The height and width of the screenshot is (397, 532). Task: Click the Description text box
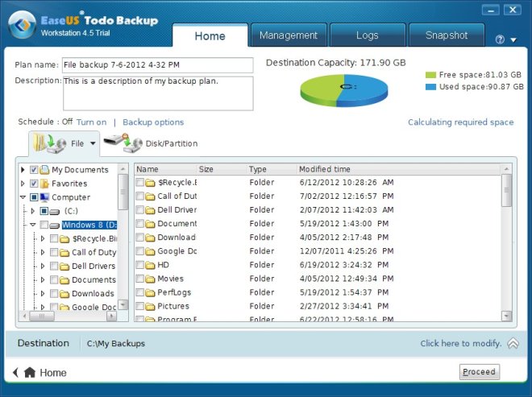[158, 93]
